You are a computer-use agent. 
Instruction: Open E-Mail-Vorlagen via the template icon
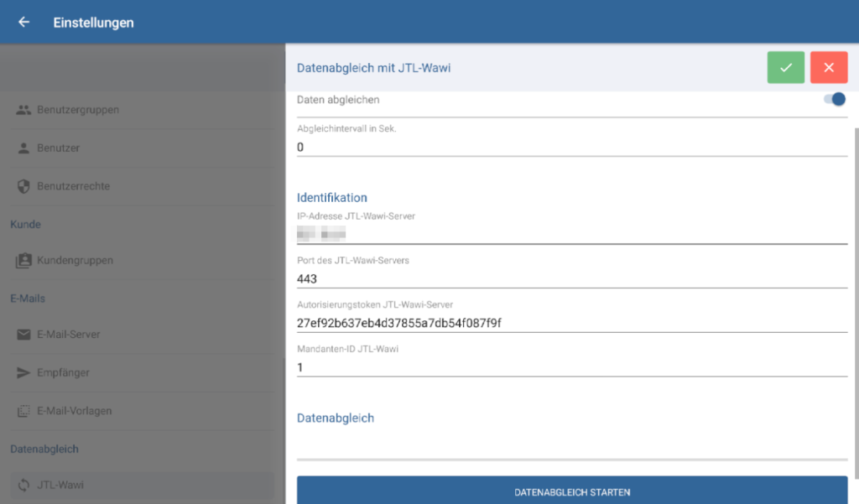coord(25,411)
